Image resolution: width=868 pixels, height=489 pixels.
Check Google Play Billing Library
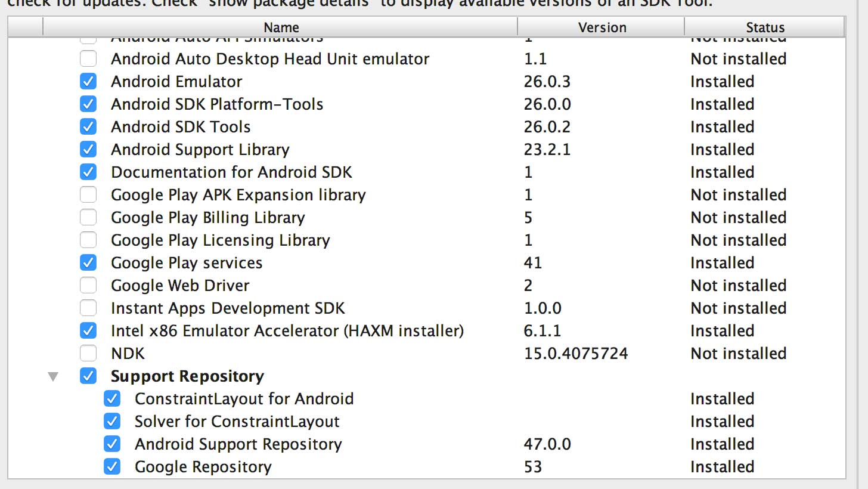click(88, 218)
